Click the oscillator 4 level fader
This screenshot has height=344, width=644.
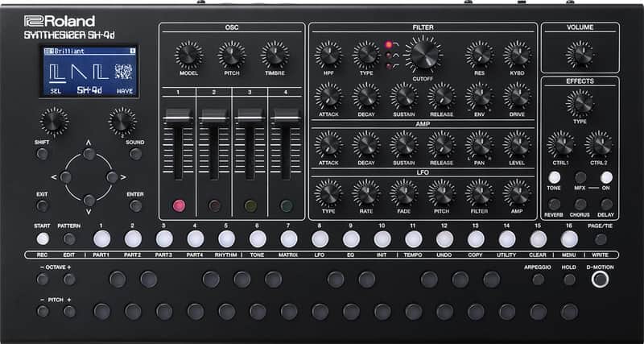pyautogui.click(x=287, y=116)
